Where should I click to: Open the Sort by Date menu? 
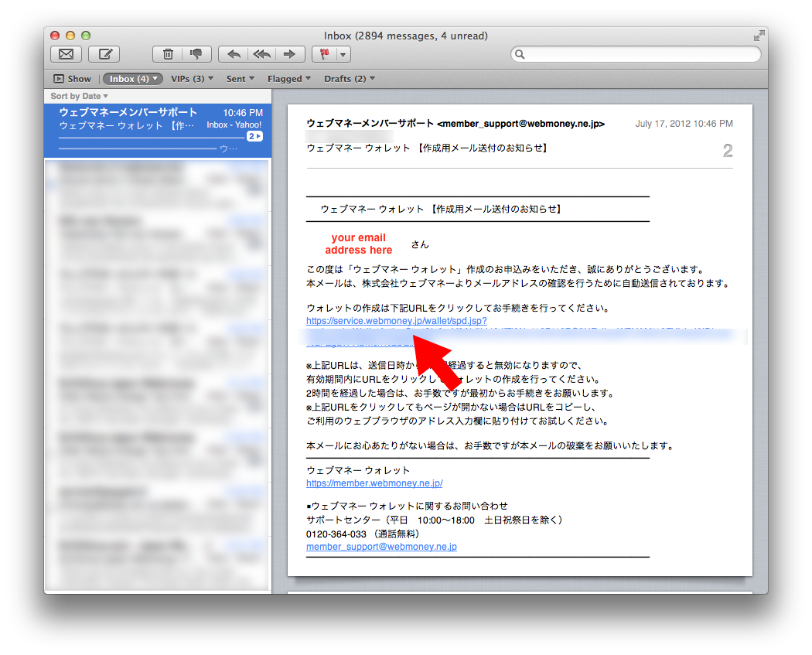[79, 96]
